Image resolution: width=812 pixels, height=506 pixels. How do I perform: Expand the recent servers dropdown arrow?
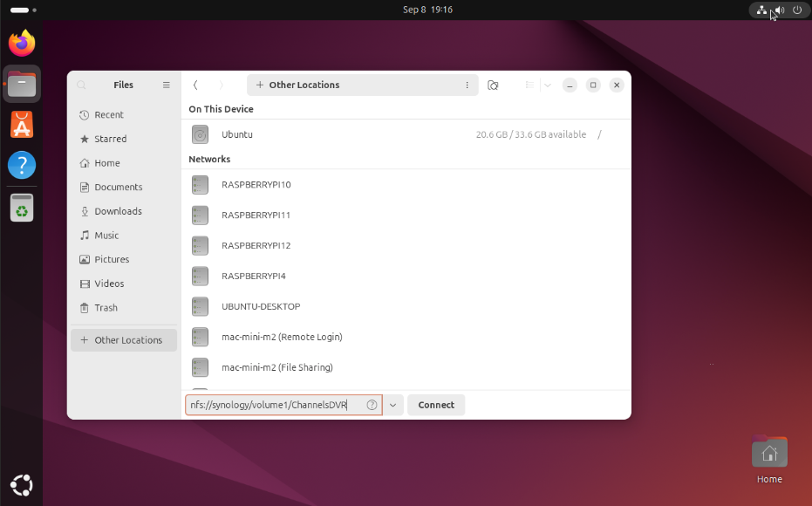tap(393, 405)
